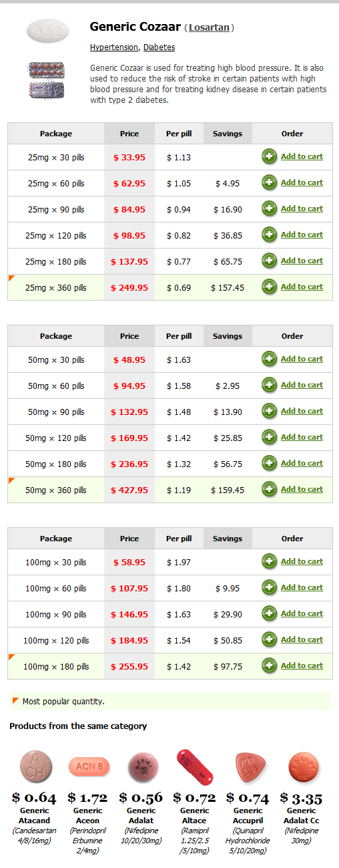Add 100mg × 120 pills to cart
Screen dimensions: 339x868
pyautogui.click(x=302, y=639)
